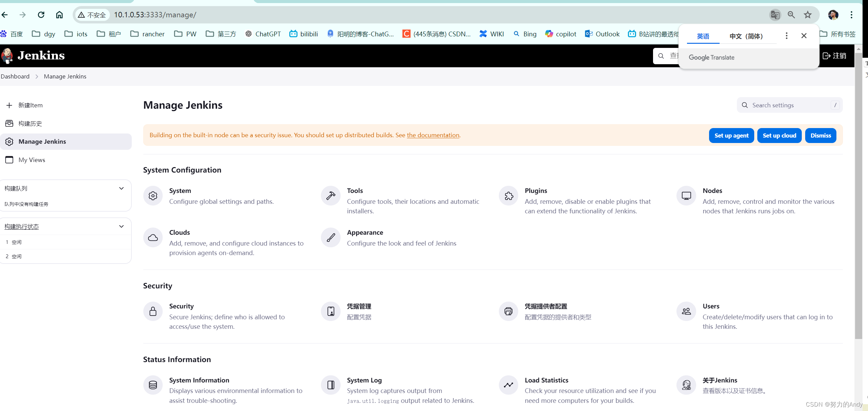868x411 pixels.
Task: Click the browser zoom magnifier icon
Action: click(x=791, y=15)
